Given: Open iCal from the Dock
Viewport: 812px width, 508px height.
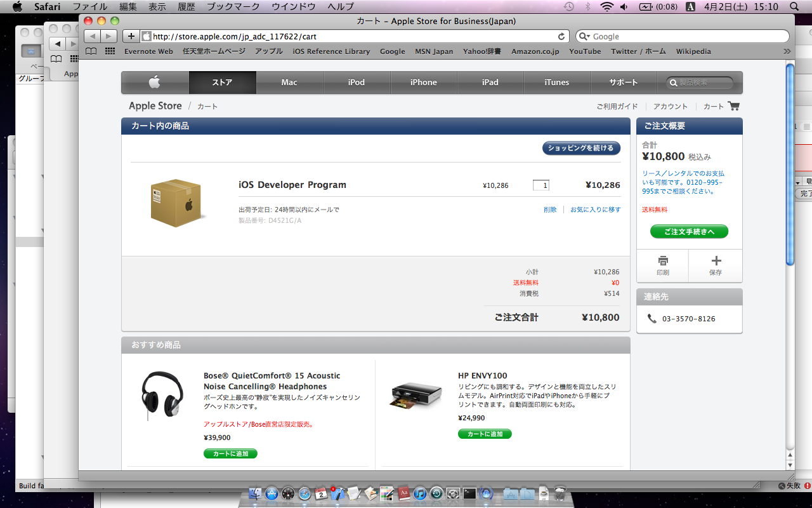Looking at the screenshot, I should point(322,493).
